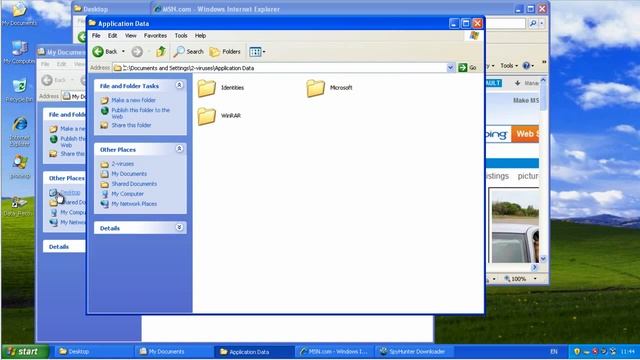The height and width of the screenshot is (360, 640).
Task: Open Search in Application Data toolbar
Action: tap(188, 51)
